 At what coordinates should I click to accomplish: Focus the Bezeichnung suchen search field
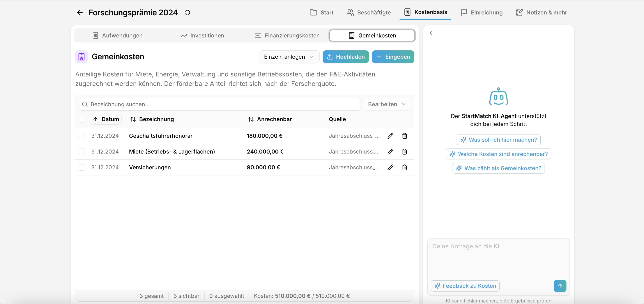[x=219, y=104]
